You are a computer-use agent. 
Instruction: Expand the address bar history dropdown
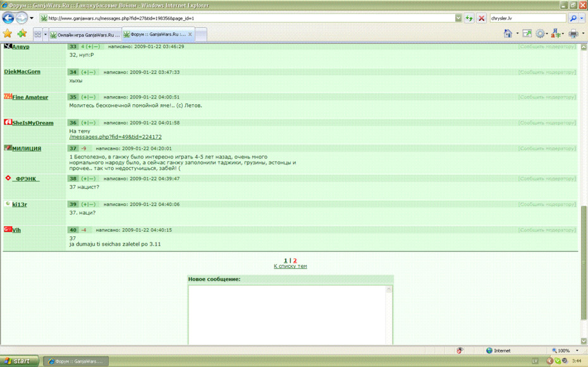pyautogui.click(x=458, y=18)
